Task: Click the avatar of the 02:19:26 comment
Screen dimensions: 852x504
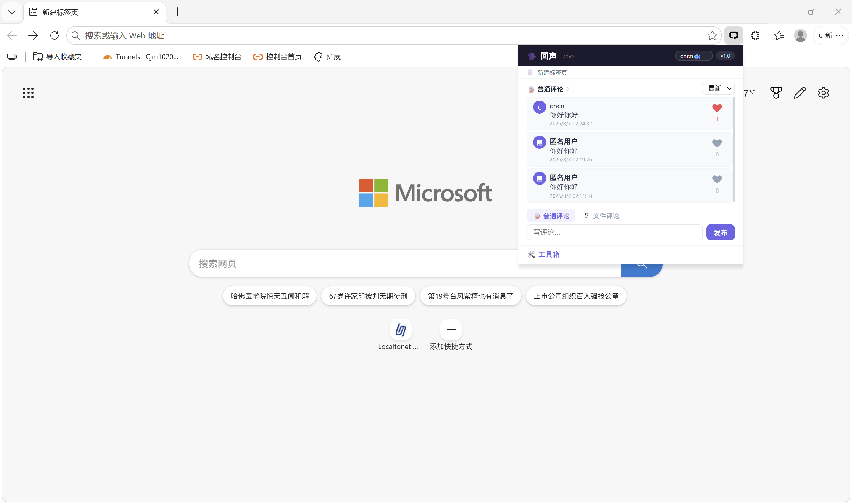Action: tap(539, 142)
